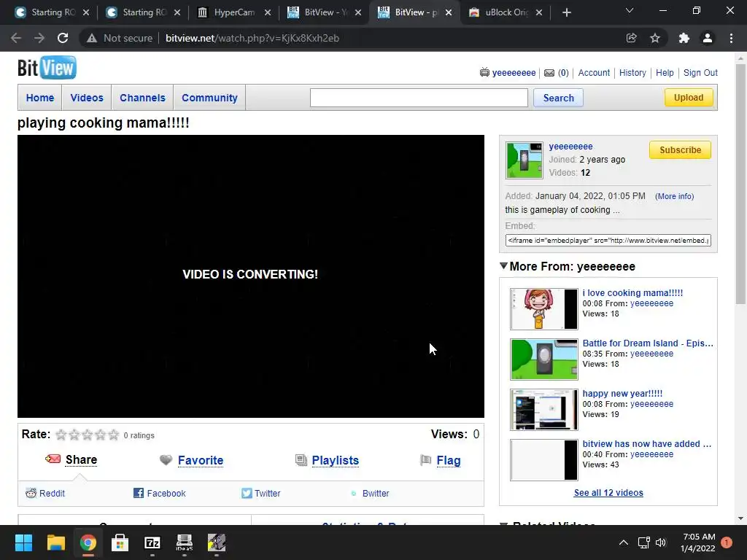Open the Help link

tap(665, 73)
